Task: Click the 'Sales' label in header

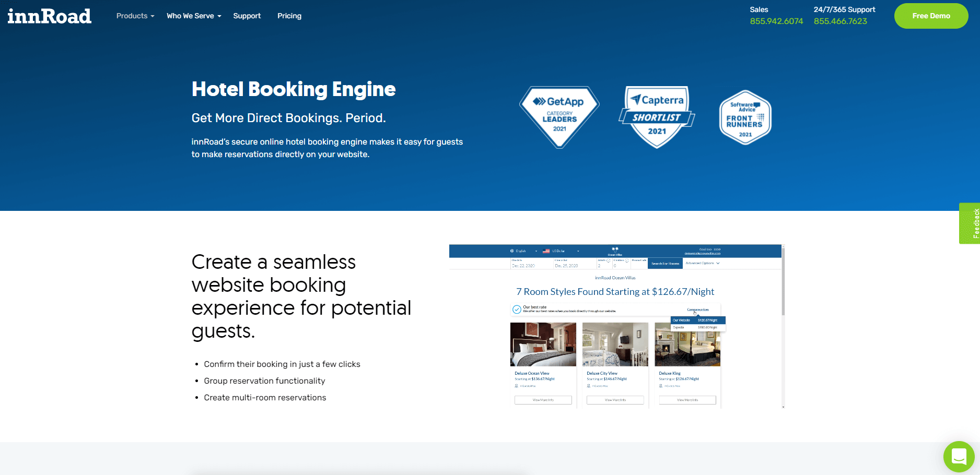Action: pyautogui.click(x=759, y=9)
